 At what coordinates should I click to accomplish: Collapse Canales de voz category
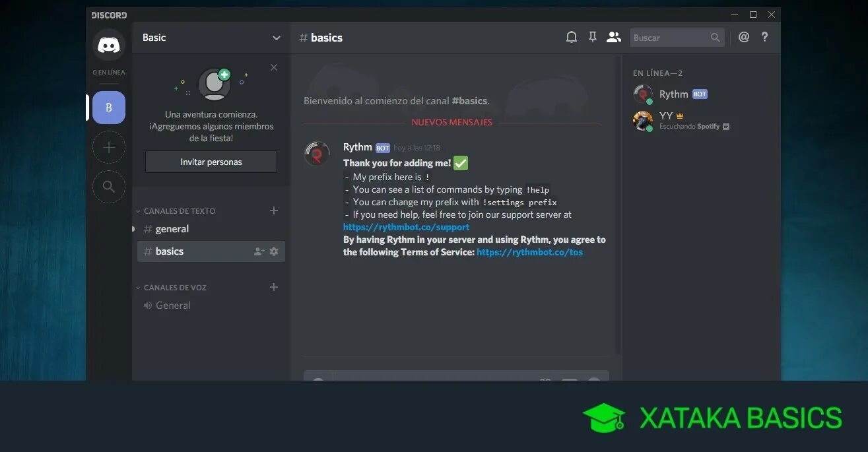click(172, 288)
